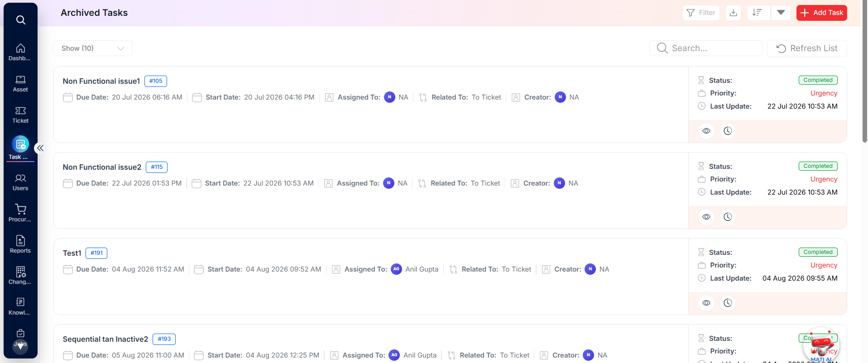Select Users in sidebar menu

(20, 182)
